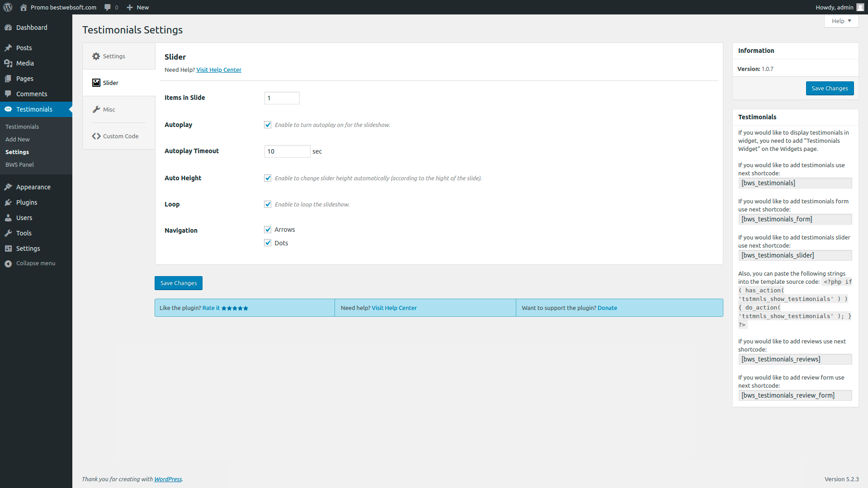Click the five-star rating icons
The width and height of the screenshot is (868, 488).
(x=235, y=308)
